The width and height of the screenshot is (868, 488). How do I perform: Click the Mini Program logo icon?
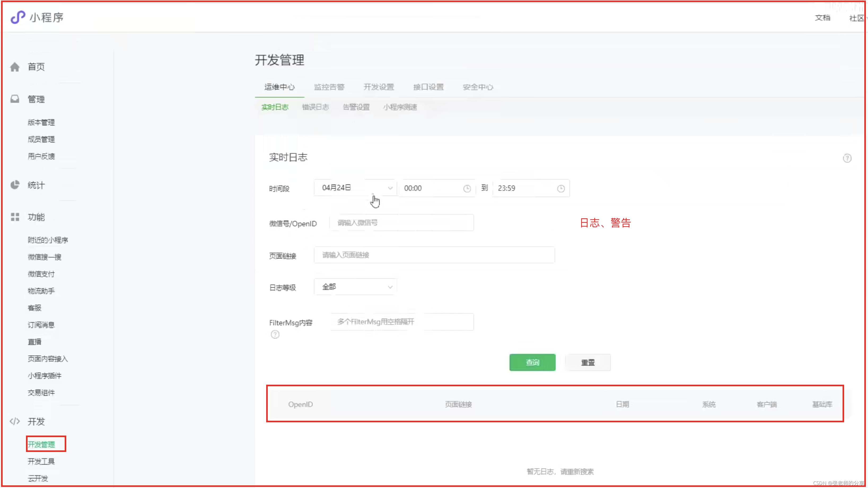coord(17,17)
